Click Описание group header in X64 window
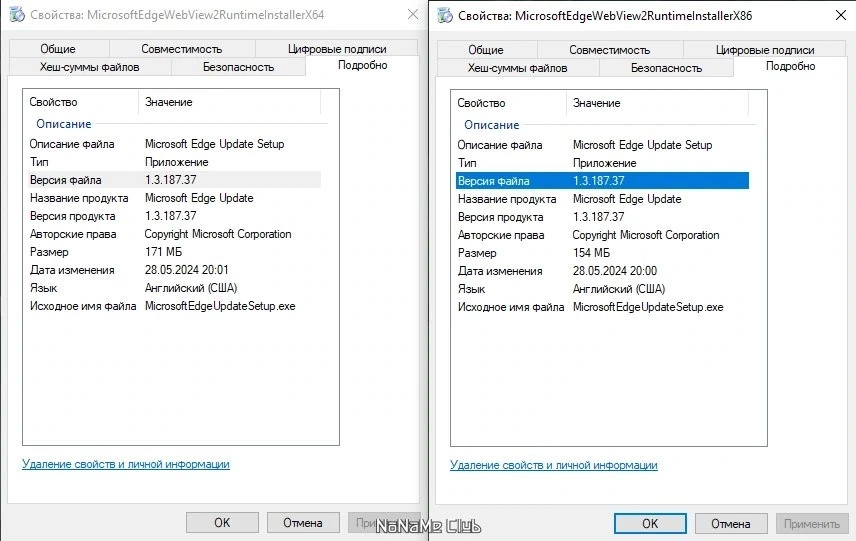The height and width of the screenshot is (541, 856). point(64,124)
